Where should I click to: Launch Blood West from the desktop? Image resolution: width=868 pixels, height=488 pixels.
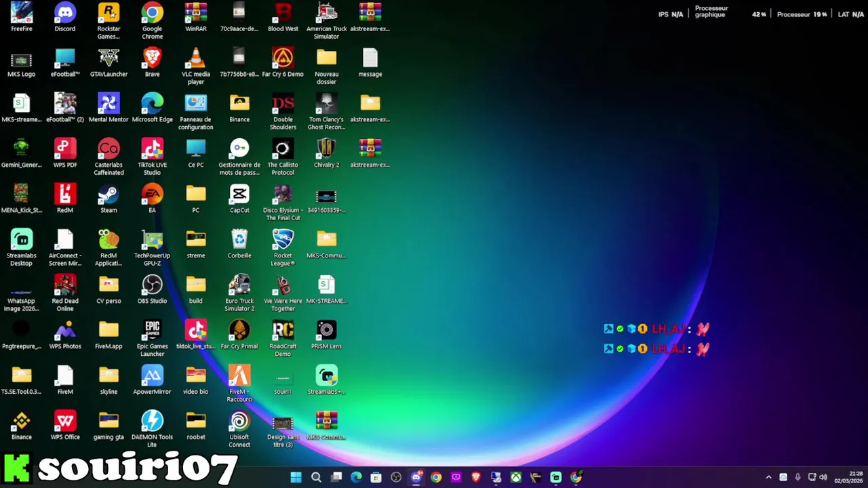[x=283, y=18]
